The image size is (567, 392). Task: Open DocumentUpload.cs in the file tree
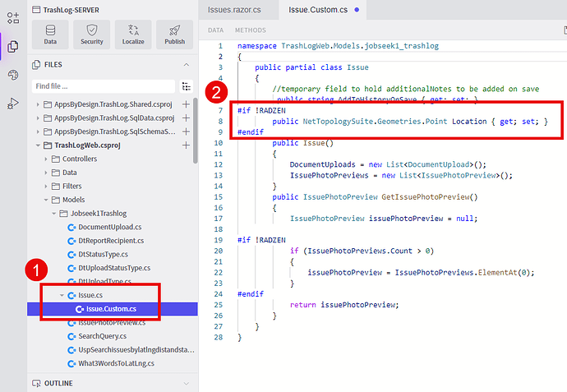point(111,227)
